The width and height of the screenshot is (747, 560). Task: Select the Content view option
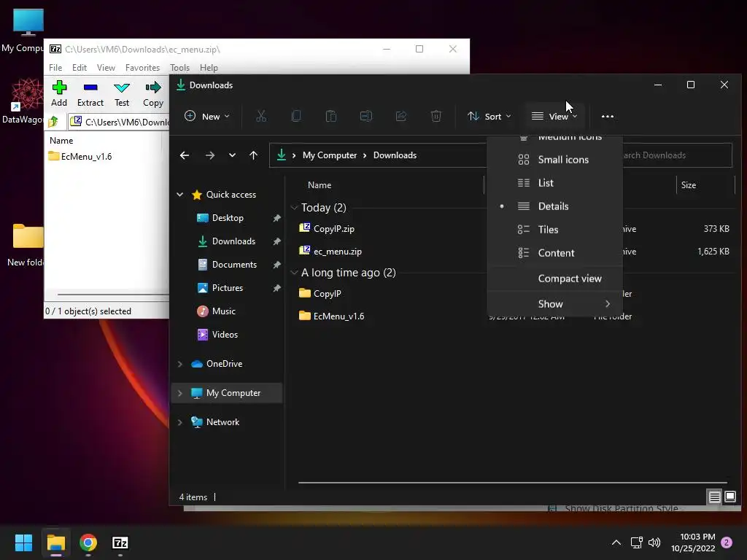pos(554,253)
